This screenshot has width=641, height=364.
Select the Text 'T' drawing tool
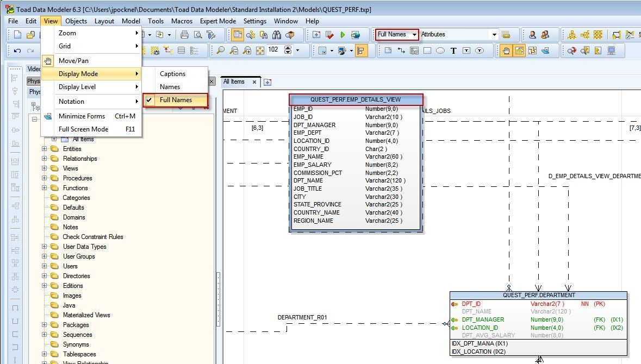coord(453,51)
